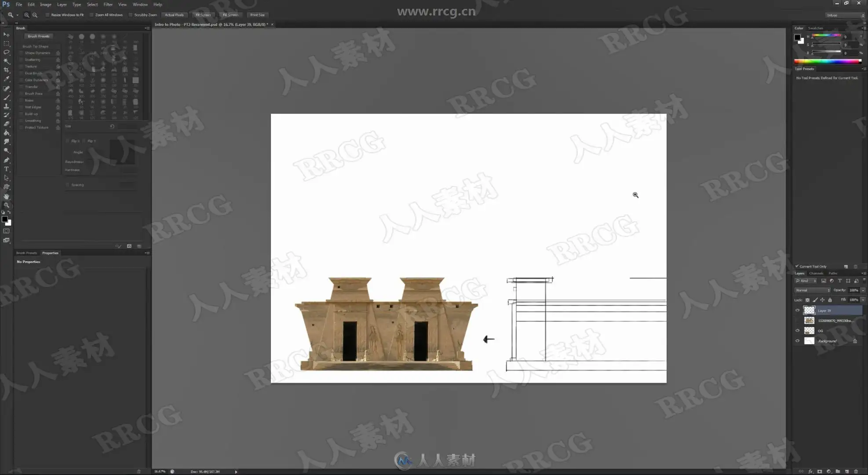The width and height of the screenshot is (868, 475).
Task: Switch to the Channels tab
Action: [x=816, y=273]
